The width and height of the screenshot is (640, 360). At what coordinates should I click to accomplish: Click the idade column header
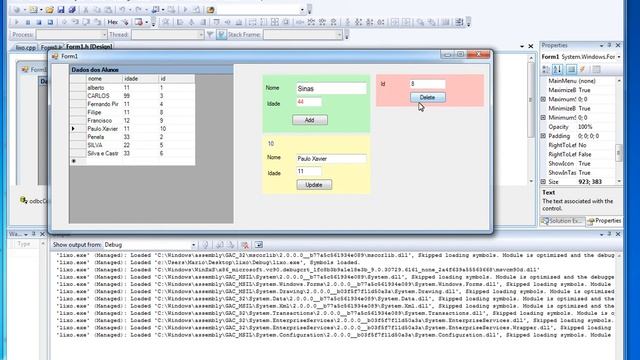click(140, 79)
